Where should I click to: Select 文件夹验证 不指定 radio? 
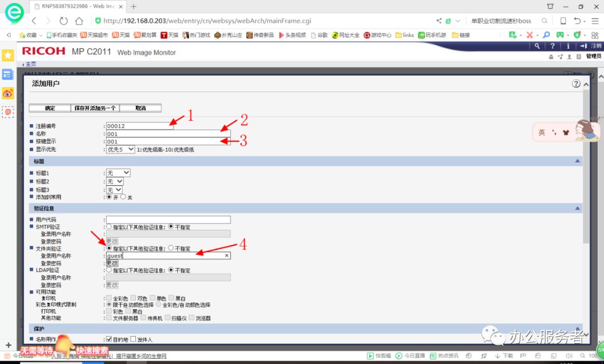pyautogui.click(x=171, y=248)
